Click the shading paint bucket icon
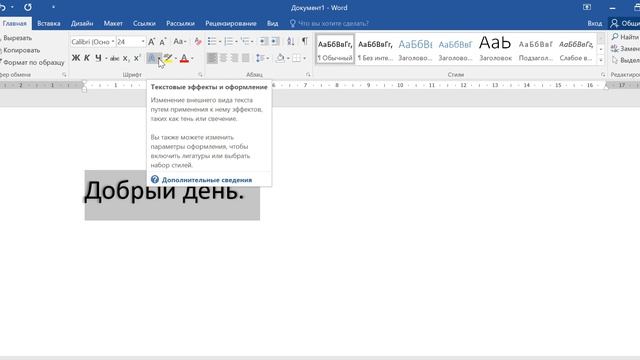 [x=280, y=58]
